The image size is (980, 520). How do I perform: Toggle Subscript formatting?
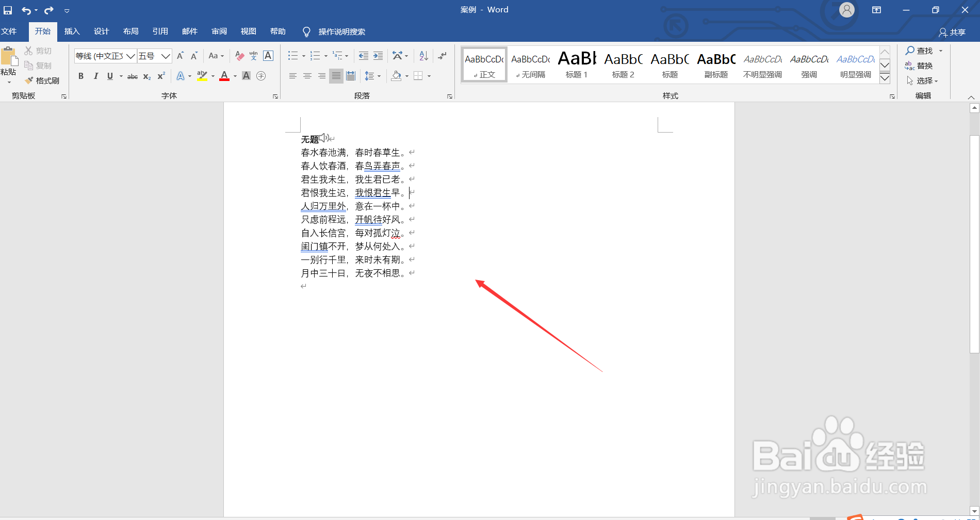[x=147, y=76]
